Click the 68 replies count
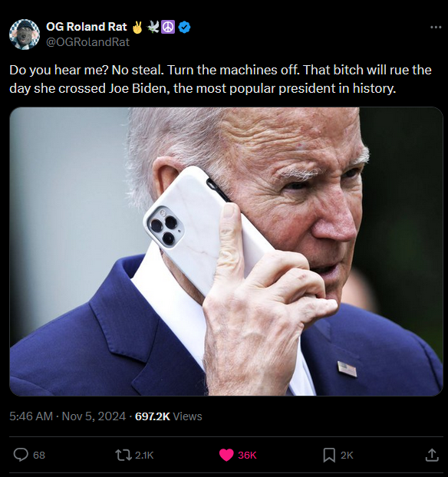The width and height of the screenshot is (448, 477). point(39,455)
